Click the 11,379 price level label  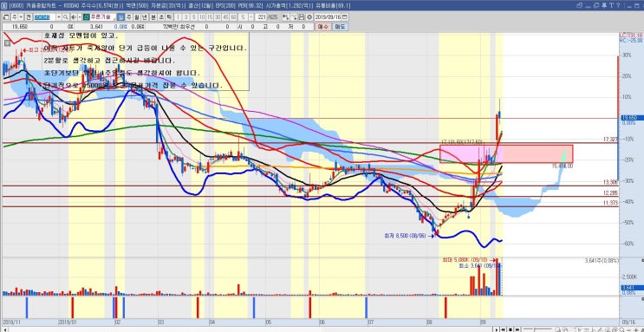click(610, 203)
